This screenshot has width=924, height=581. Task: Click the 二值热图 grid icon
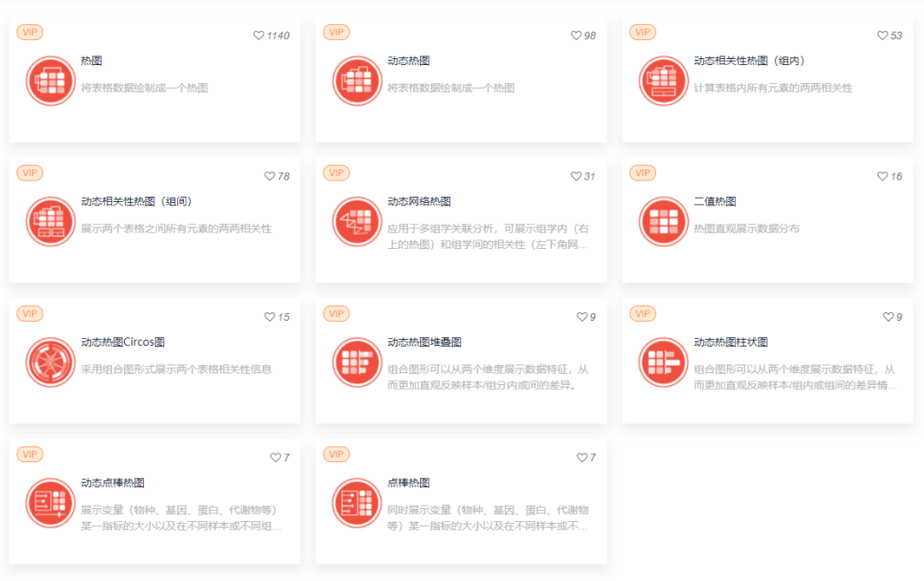[663, 221]
